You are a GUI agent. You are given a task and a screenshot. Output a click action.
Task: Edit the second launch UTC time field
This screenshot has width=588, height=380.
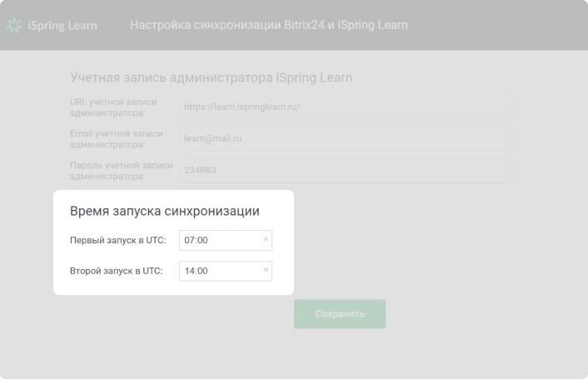[x=226, y=271]
